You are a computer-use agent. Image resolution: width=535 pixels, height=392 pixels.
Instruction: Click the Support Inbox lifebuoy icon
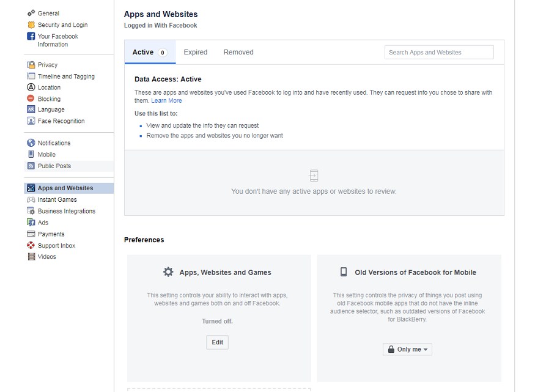click(x=31, y=245)
